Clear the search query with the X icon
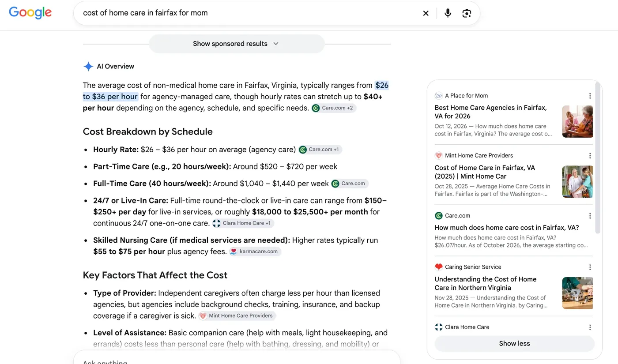Screen dimensions: 618x364 pyautogui.click(x=426, y=13)
